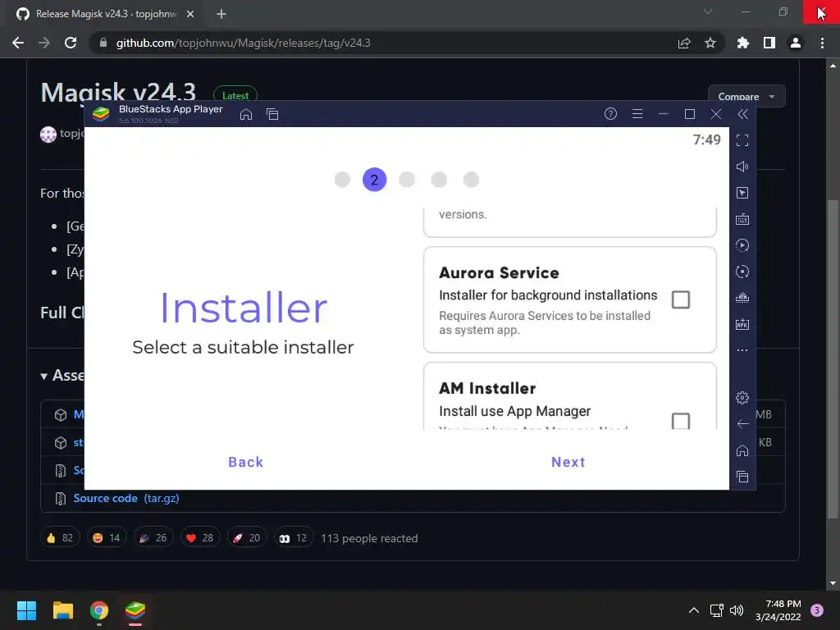Open notification badge showing 3
840x630 pixels.
pyautogui.click(x=817, y=610)
